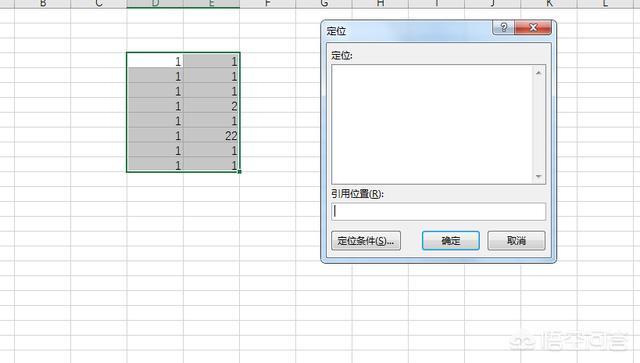Click the fill handle of the selection
The width and height of the screenshot is (640, 363).
click(x=240, y=172)
